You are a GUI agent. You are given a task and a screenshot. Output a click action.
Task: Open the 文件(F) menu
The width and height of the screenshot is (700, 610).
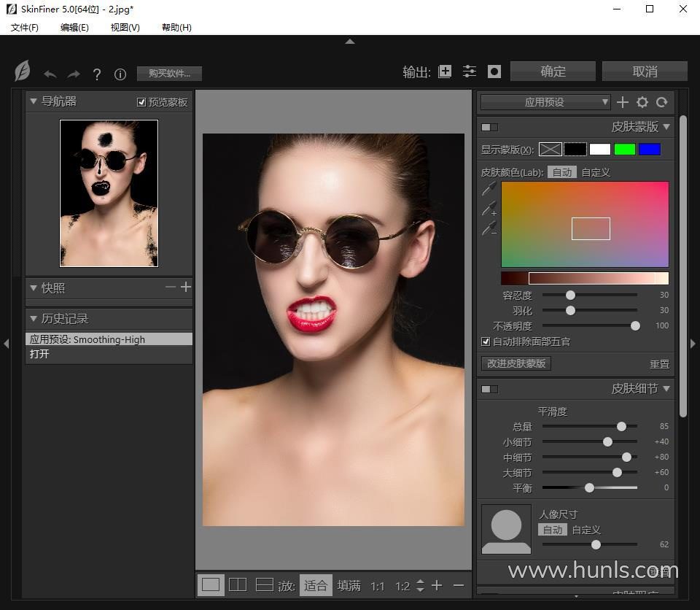point(25,27)
